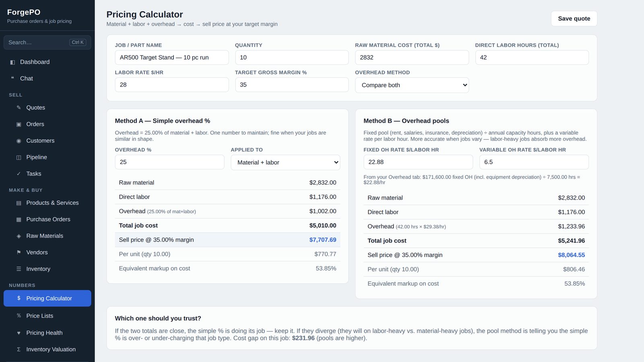644x362 pixels.
Task: Click the Vendors flag icon
Action: point(19,253)
